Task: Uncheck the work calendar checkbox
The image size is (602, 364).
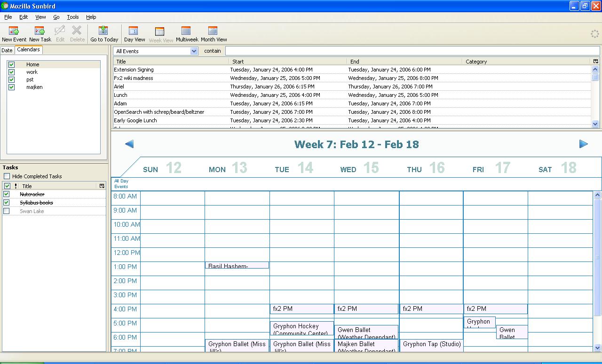Action: pos(12,72)
